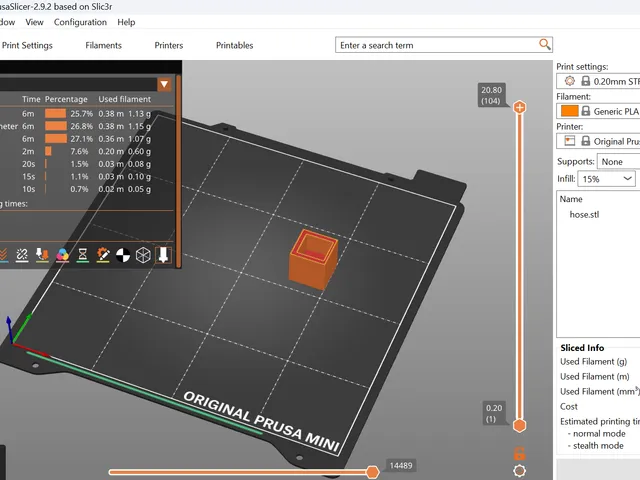Image resolution: width=640 pixels, height=480 pixels.
Task: Click the 1.5% legend row
Action: 87,164
